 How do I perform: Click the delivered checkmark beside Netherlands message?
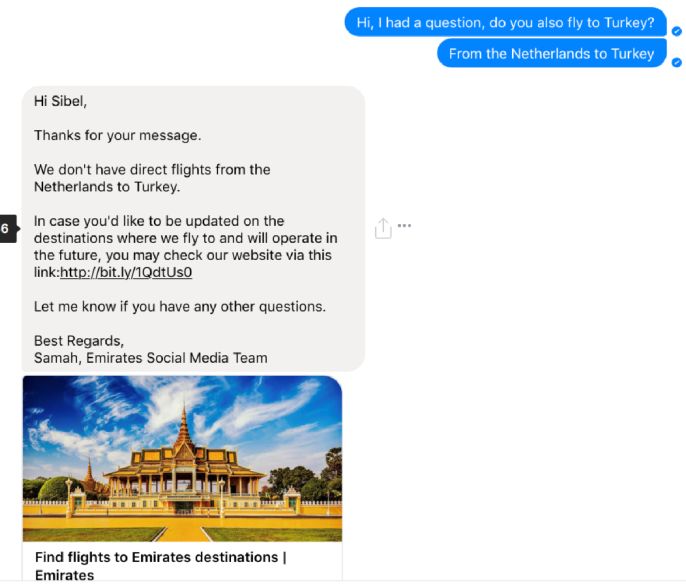pyautogui.click(x=676, y=63)
